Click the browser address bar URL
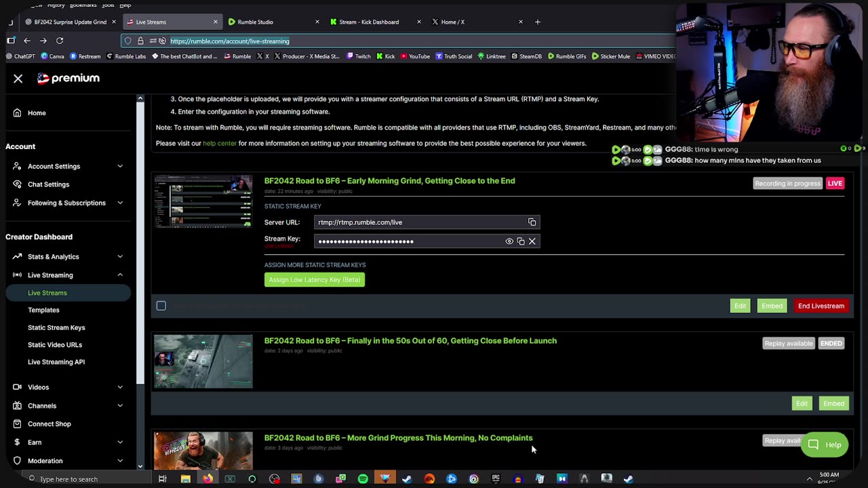This screenshot has width=868, height=488. [x=230, y=41]
